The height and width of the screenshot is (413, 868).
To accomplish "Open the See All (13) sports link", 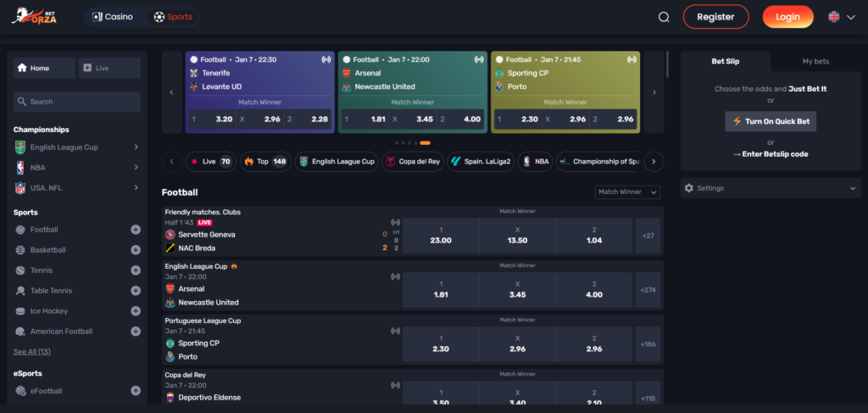I will click(32, 351).
